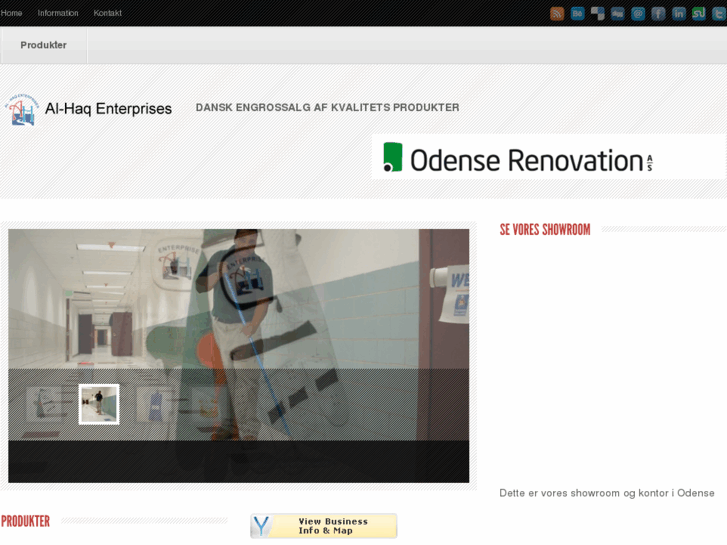Image resolution: width=727 pixels, height=545 pixels.
Task: Open the Delicious bookmark icon
Action: [x=598, y=13]
